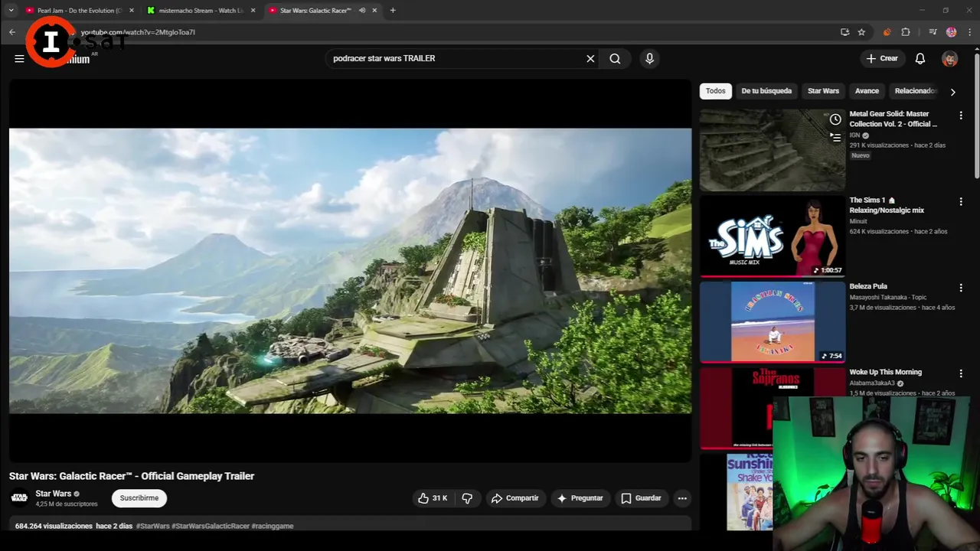Click the Crear button

[x=881, y=58]
